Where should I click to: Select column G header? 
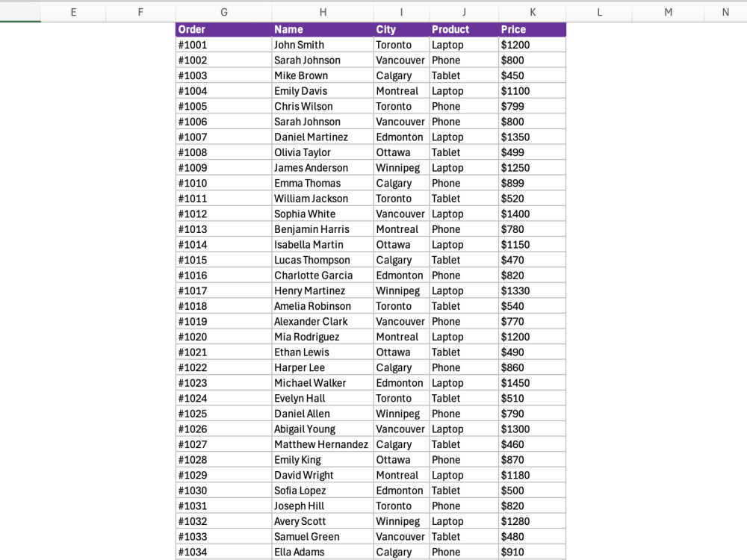click(224, 12)
